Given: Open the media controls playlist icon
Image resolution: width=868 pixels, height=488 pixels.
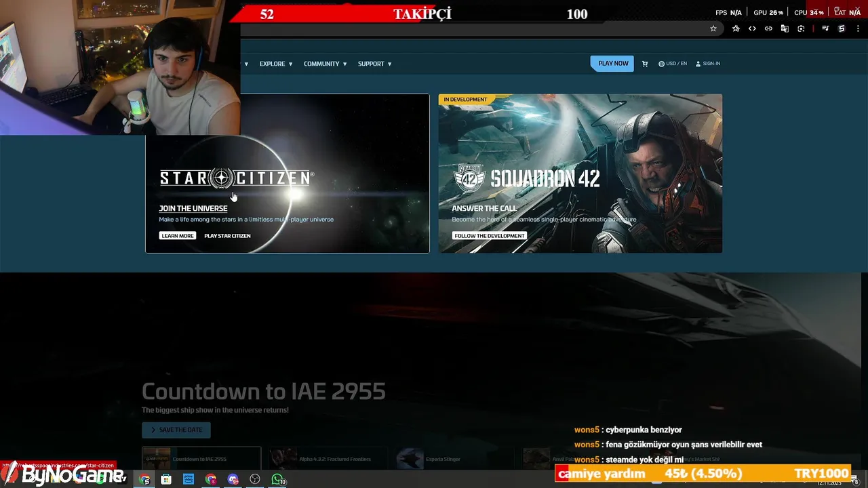Looking at the screenshot, I should [825, 28].
